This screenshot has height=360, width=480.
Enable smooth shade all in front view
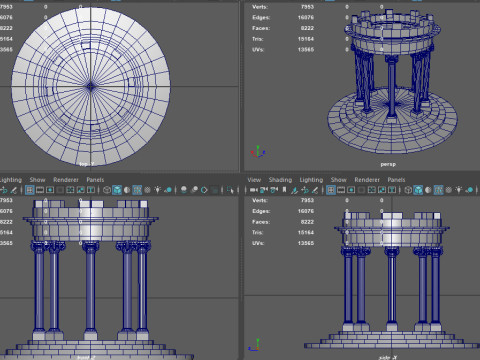pyautogui.click(x=117, y=190)
